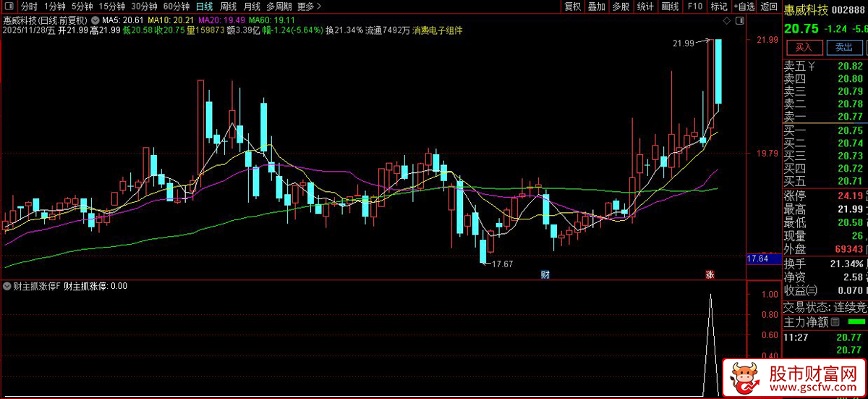
Task: Switch to the 月线 monthly chart
Action: (251, 7)
